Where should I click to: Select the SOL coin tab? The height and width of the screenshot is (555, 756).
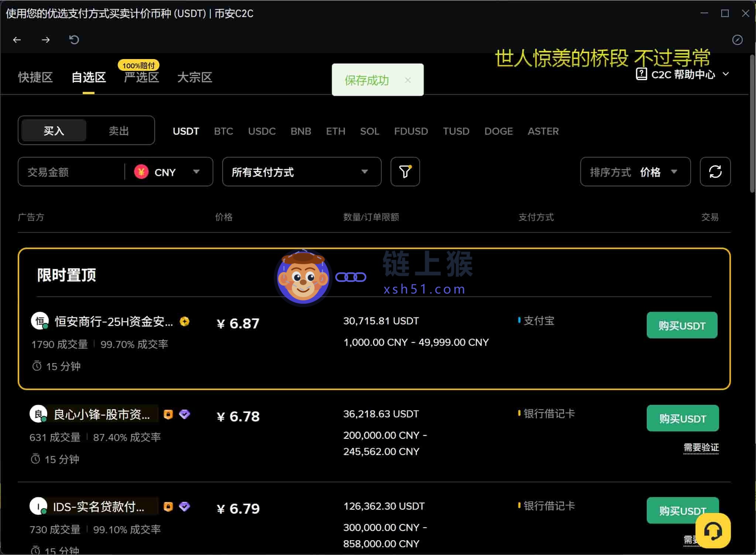pos(370,131)
